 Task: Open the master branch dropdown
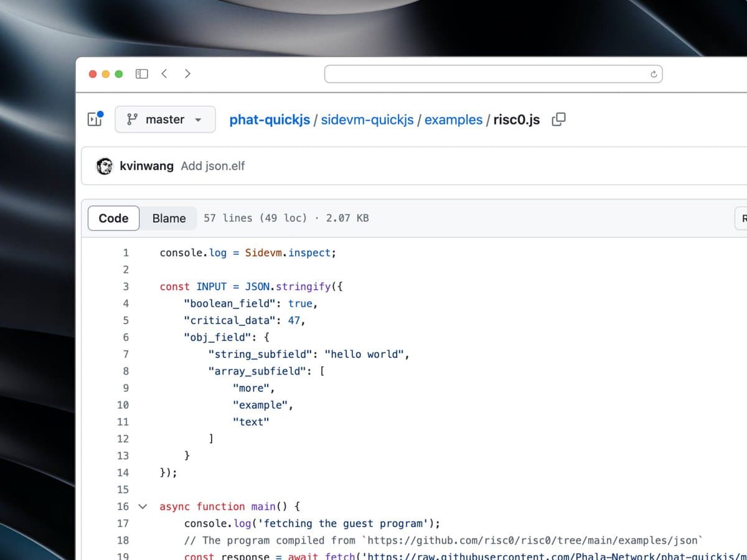click(x=165, y=119)
